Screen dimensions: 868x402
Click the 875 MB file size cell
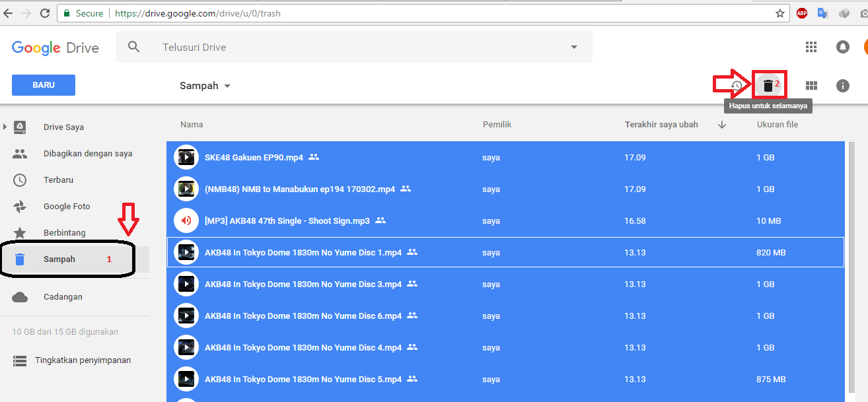click(x=771, y=380)
